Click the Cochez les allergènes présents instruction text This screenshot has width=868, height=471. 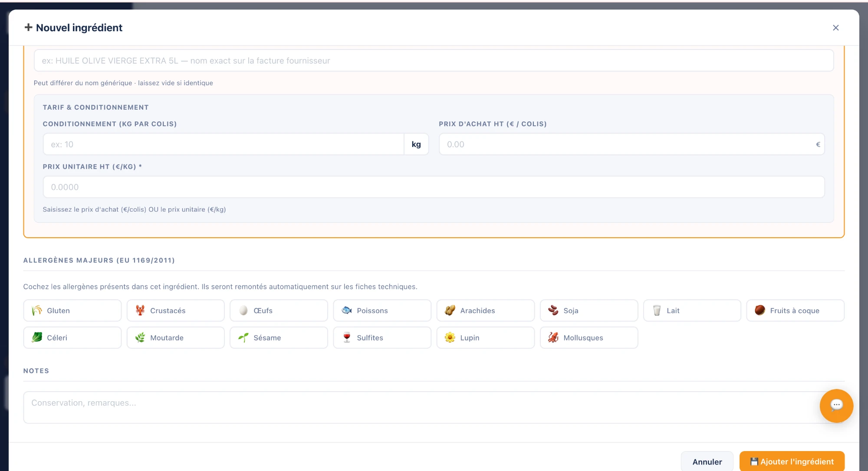(220, 287)
